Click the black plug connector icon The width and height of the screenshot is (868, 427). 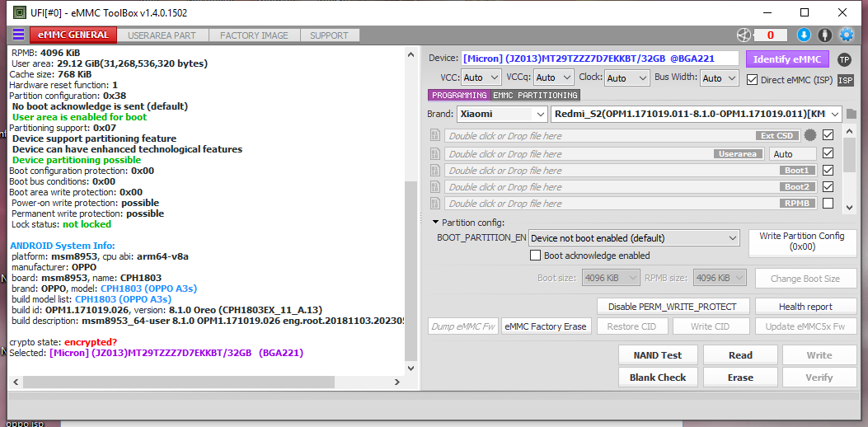825,35
